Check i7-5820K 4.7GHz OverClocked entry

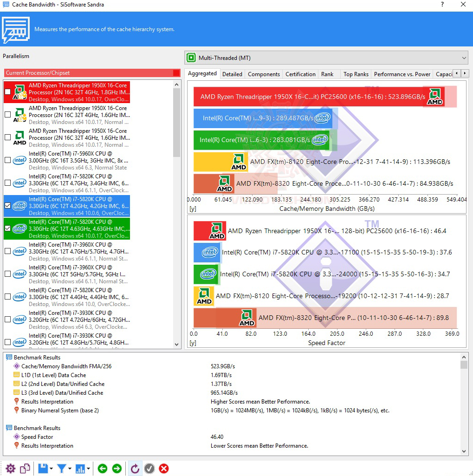8,183
